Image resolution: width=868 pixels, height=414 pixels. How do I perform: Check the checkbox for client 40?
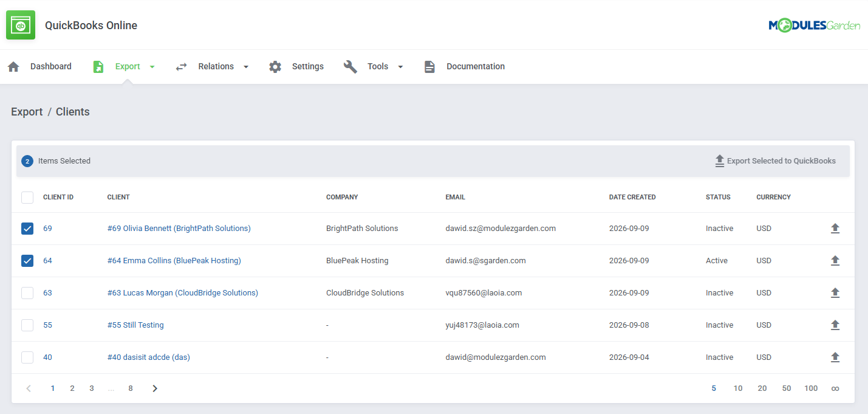tap(27, 357)
